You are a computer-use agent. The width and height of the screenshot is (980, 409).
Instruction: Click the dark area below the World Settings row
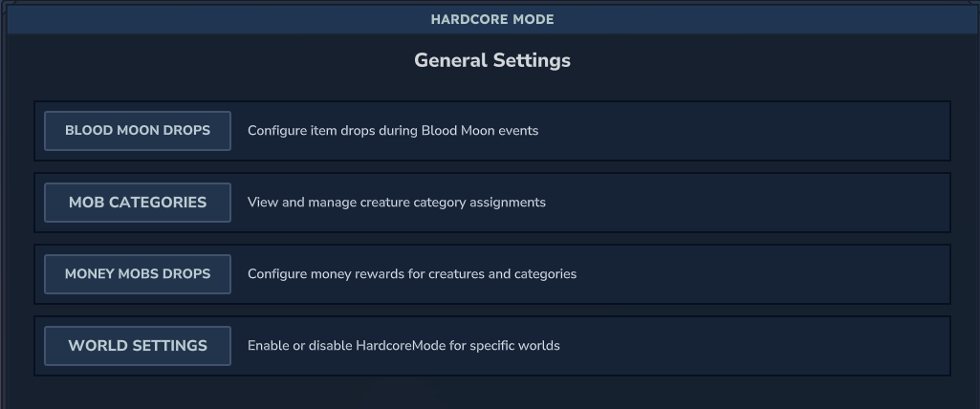(491, 394)
